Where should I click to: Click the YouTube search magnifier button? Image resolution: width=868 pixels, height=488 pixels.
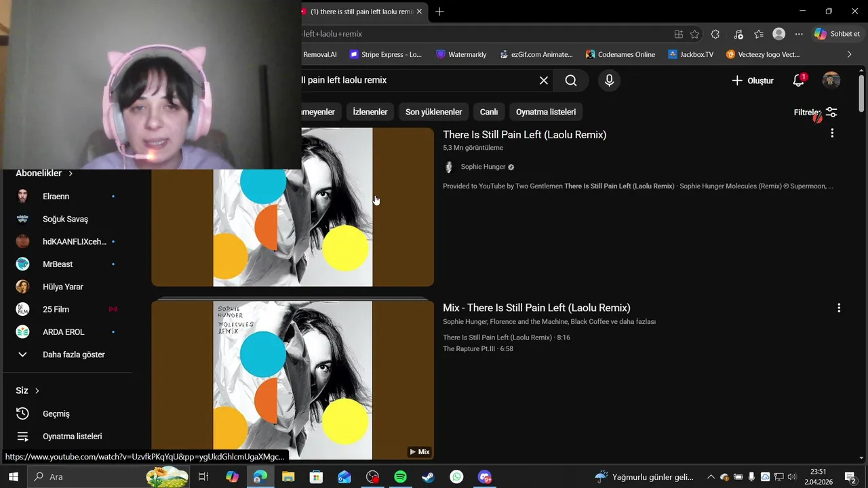click(571, 81)
